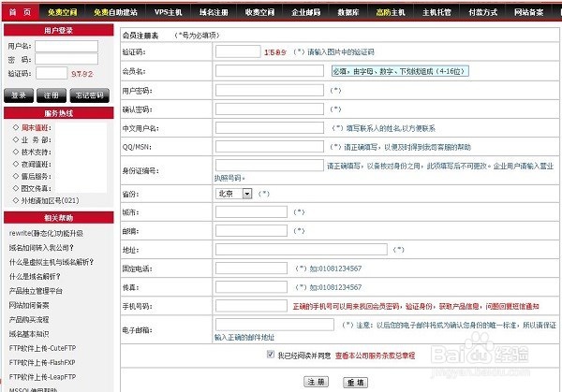
Task: Click the 忘记密码 button
Action: pyautogui.click(x=90, y=95)
